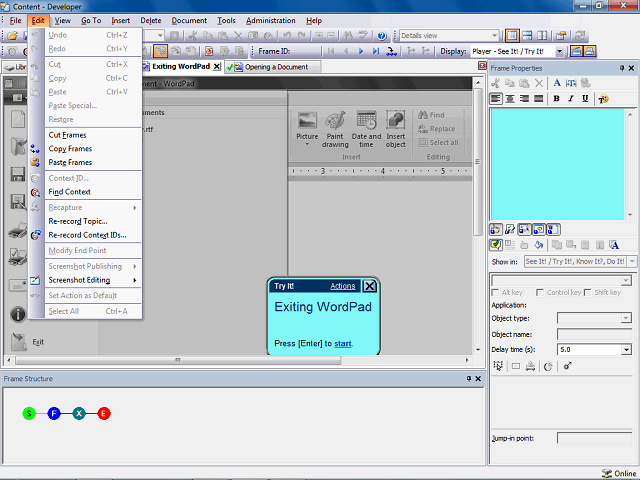The width and height of the screenshot is (640, 480).
Task: Select the red E end frame node
Action: click(104, 413)
